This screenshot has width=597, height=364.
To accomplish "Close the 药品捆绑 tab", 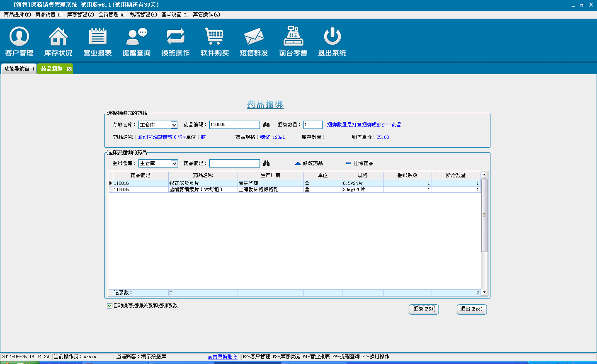I will 69,69.
